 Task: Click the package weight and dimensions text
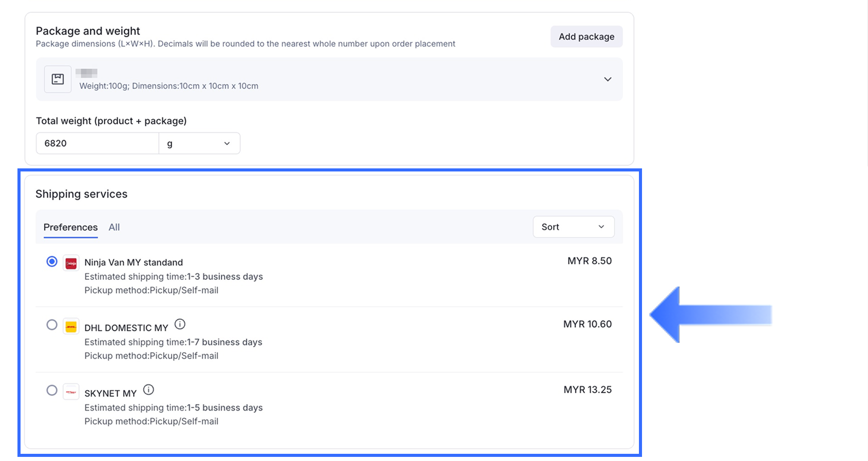click(168, 86)
